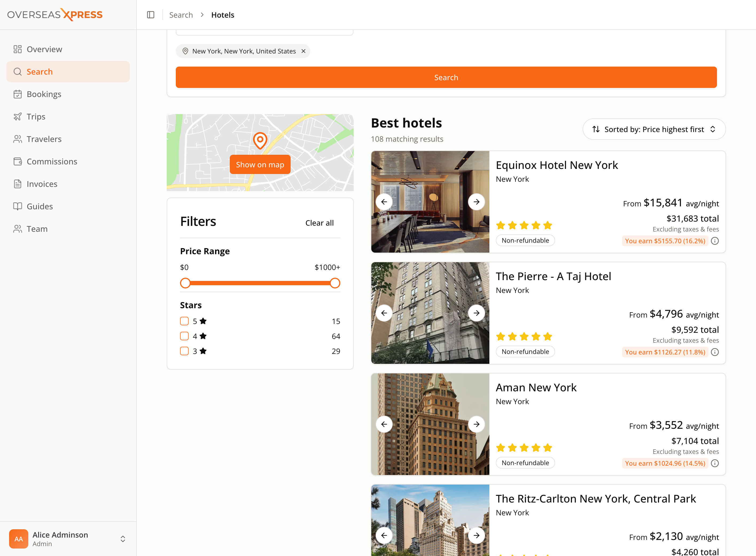Screen dimensions: 756x556
Task: Check the 5 star filter
Action: (x=184, y=321)
